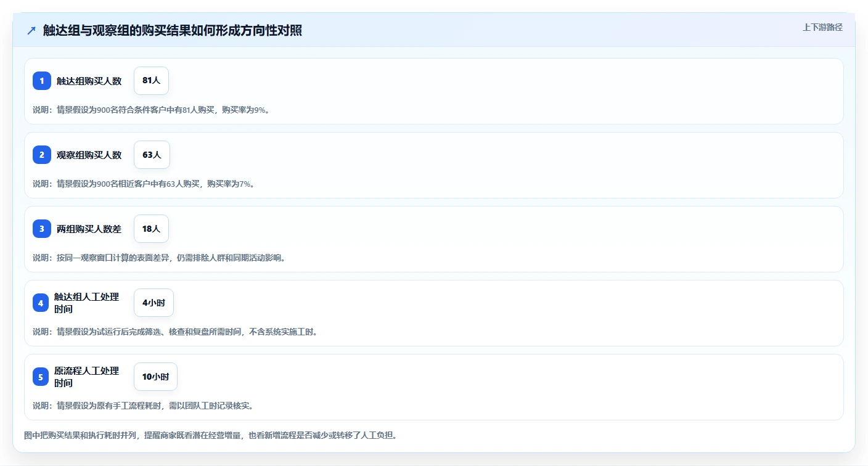Click the number 2 badge for 观察组购买人数
Screen dimensions: 868x466
coord(42,155)
